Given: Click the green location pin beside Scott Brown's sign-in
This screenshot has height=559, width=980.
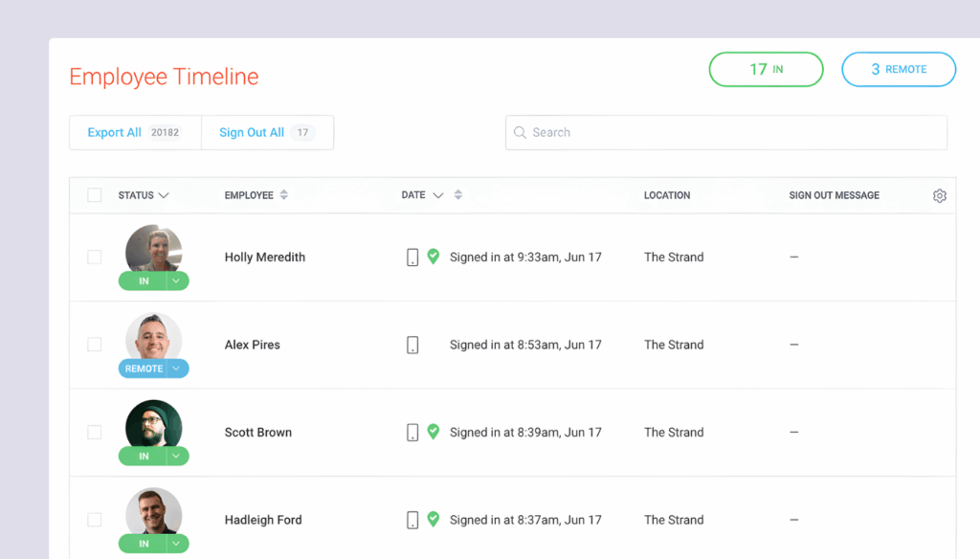Looking at the screenshot, I should [x=433, y=432].
